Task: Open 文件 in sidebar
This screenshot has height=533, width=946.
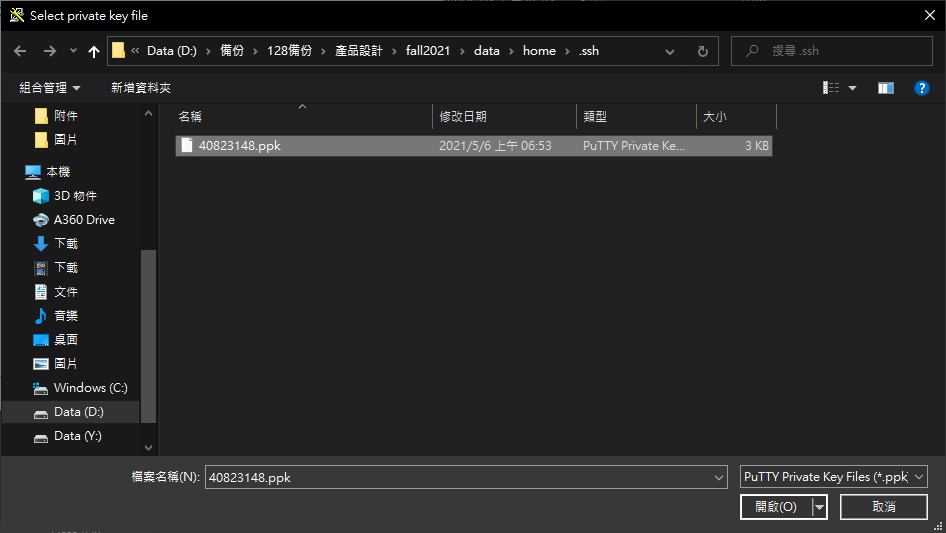Action: pos(66,292)
